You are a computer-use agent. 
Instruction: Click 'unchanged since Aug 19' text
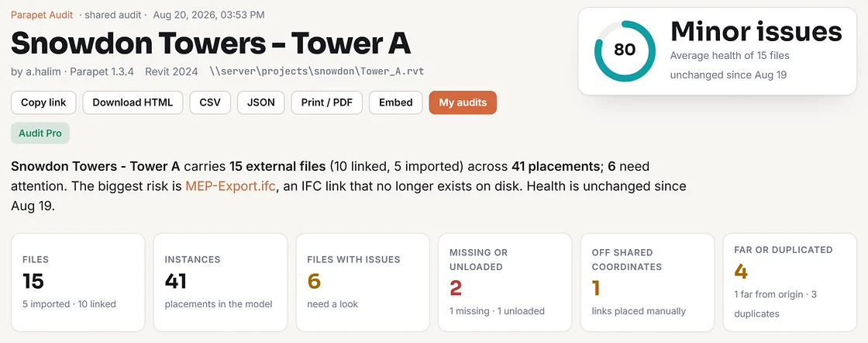click(728, 74)
